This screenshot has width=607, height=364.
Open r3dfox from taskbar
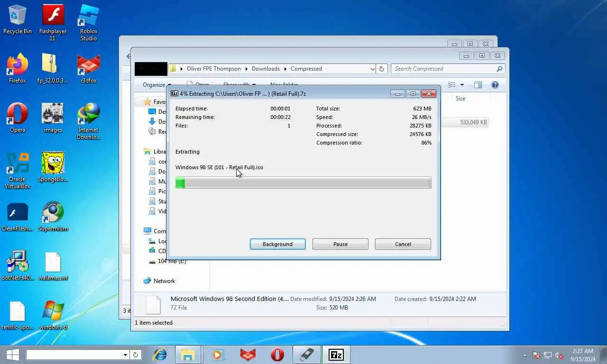click(x=248, y=355)
